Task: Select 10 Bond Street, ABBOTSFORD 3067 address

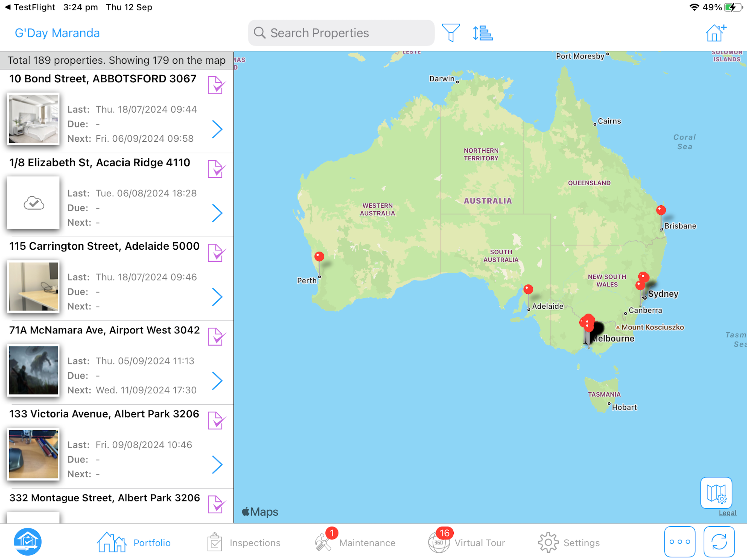Action: (x=103, y=79)
